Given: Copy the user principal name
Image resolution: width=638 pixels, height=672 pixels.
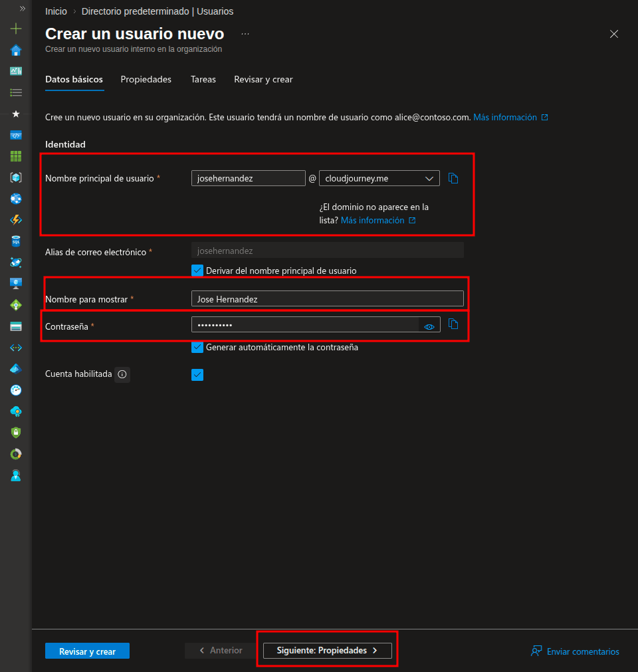Looking at the screenshot, I should pos(453,178).
